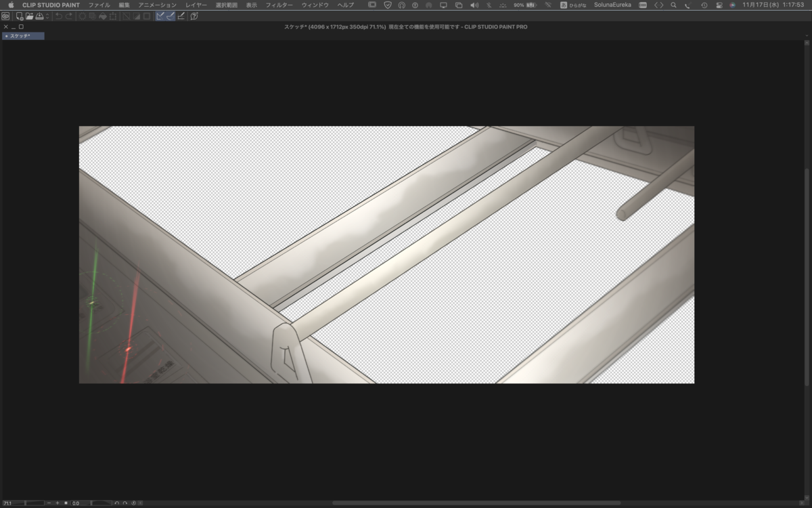This screenshot has width=812, height=508.
Task: Click the Save icon in command bar
Action: pos(39,16)
